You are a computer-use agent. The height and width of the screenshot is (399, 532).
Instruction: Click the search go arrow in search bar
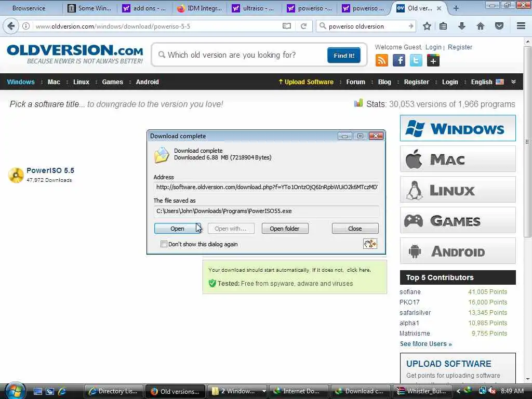point(411,26)
